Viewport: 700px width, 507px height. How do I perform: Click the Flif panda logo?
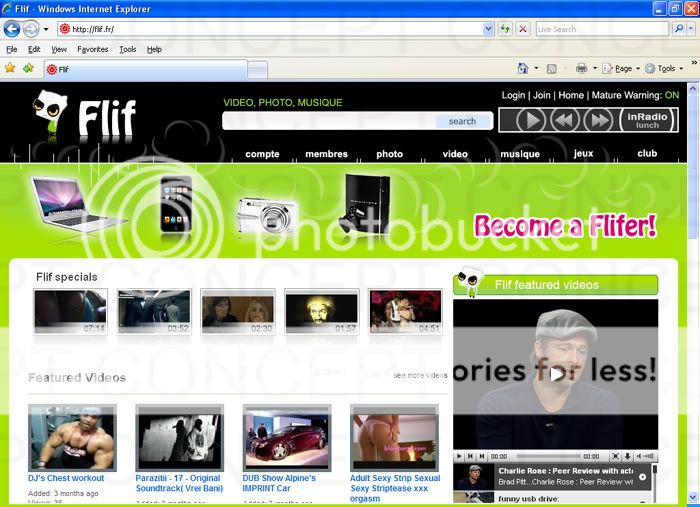(x=84, y=116)
